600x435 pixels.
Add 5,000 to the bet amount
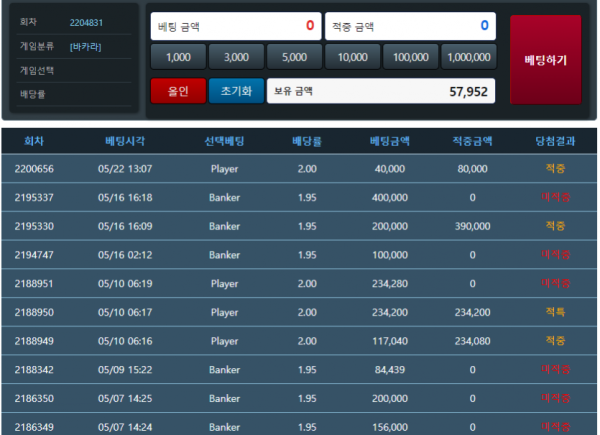point(294,57)
